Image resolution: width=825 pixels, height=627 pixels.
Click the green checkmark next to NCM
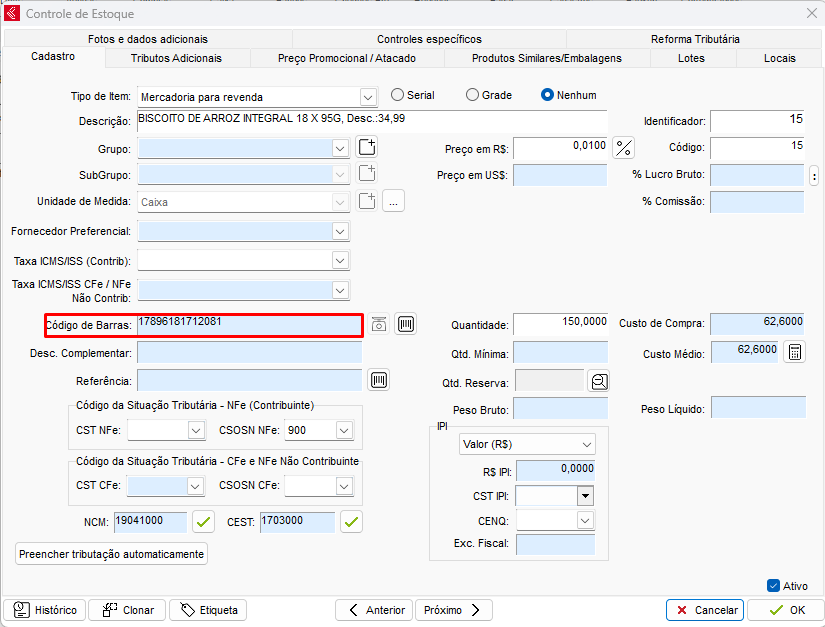pyautogui.click(x=203, y=521)
